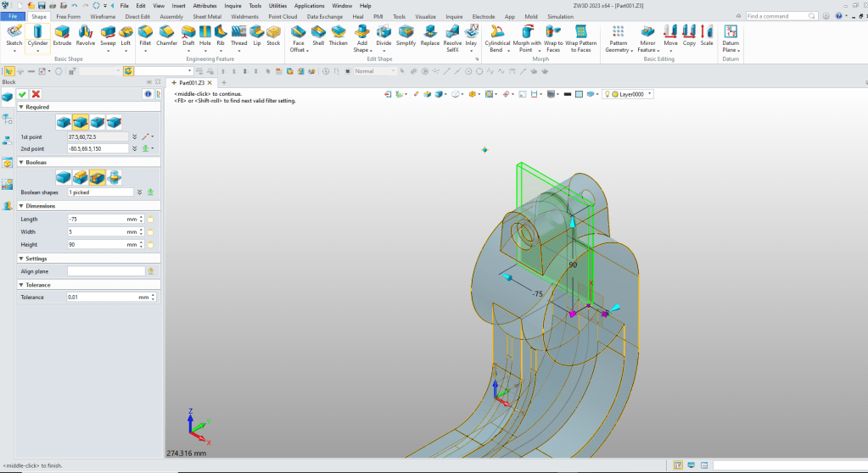Open the Layer0000 layer dropdown
The image size is (868, 473).
pyautogui.click(x=650, y=94)
